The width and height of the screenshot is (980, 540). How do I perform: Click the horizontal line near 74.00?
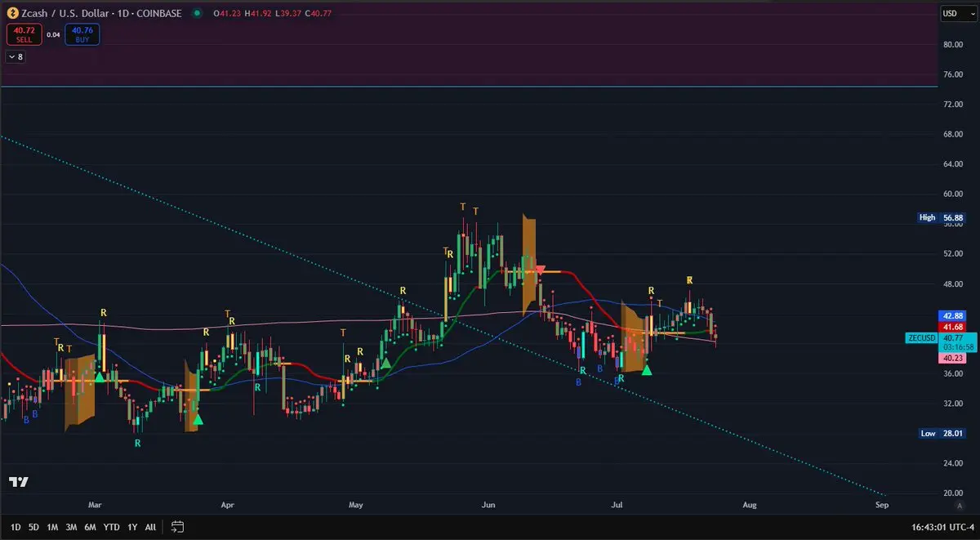tap(469, 87)
